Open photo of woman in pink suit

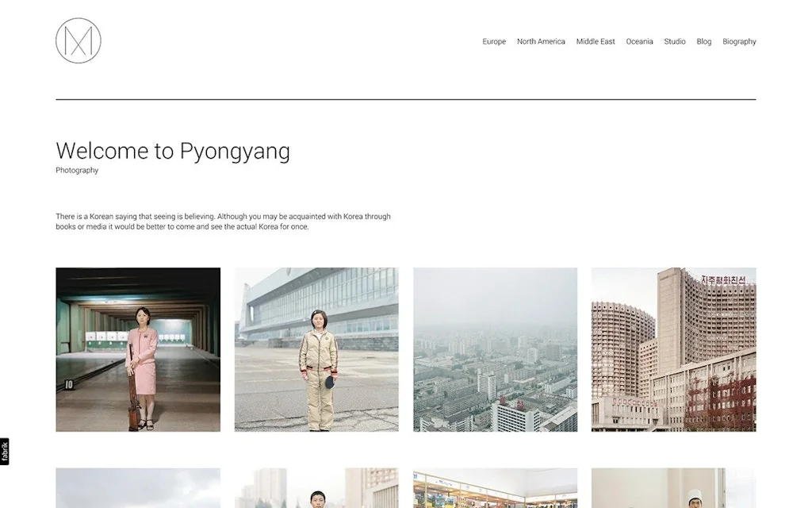pos(138,349)
